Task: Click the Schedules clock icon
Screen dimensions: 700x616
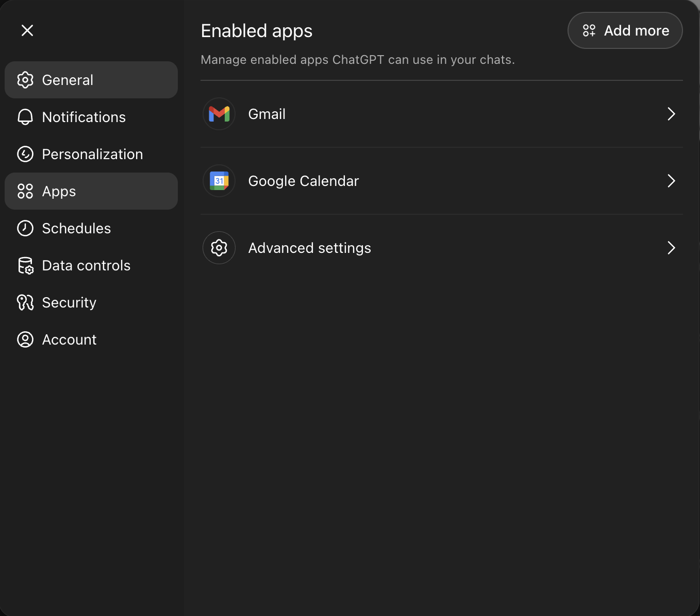Action: point(25,228)
